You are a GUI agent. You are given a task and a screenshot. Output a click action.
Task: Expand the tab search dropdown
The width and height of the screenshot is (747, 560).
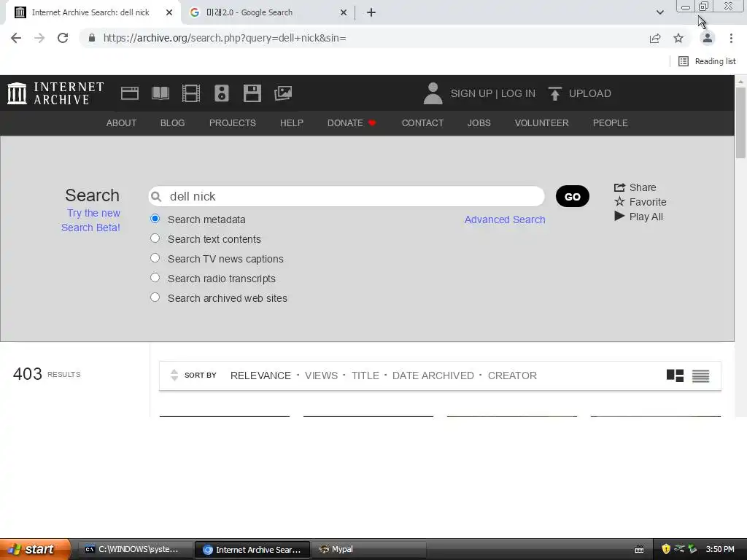659,12
